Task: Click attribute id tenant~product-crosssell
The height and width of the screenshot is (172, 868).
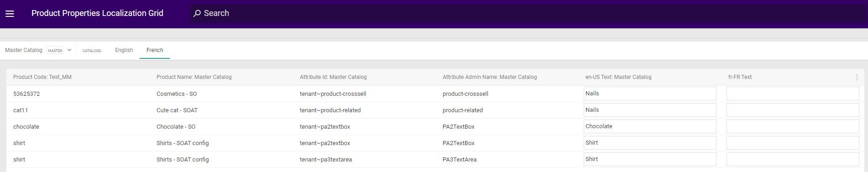Action: [333, 94]
